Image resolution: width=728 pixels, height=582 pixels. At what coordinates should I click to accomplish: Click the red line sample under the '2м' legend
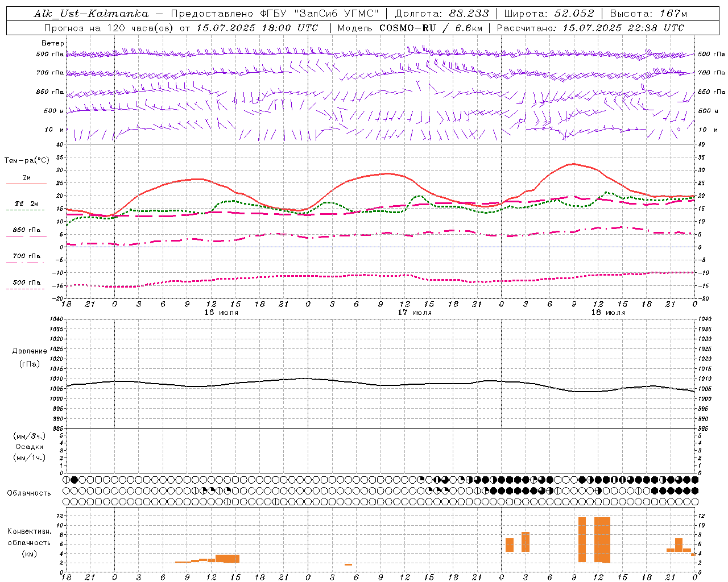(26, 184)
